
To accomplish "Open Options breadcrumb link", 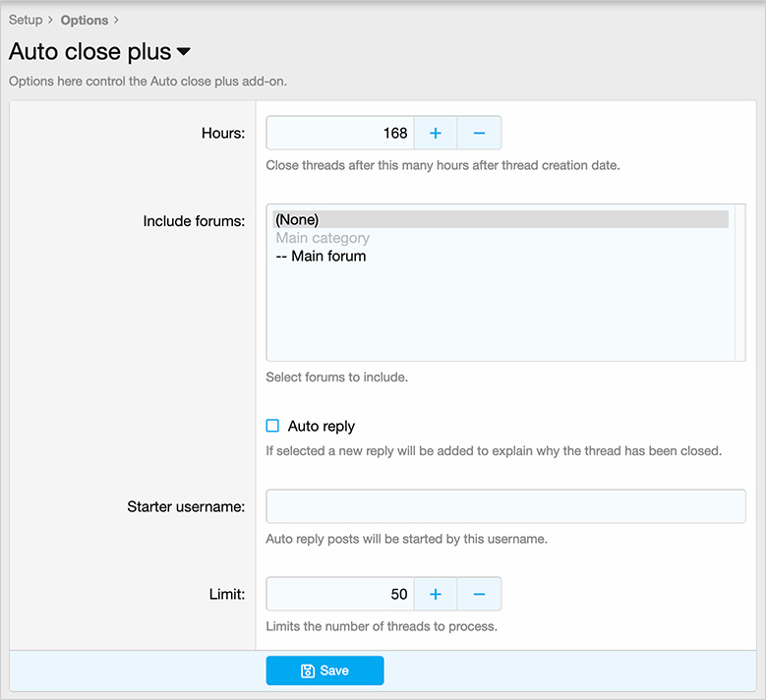I will coord(85,20).
